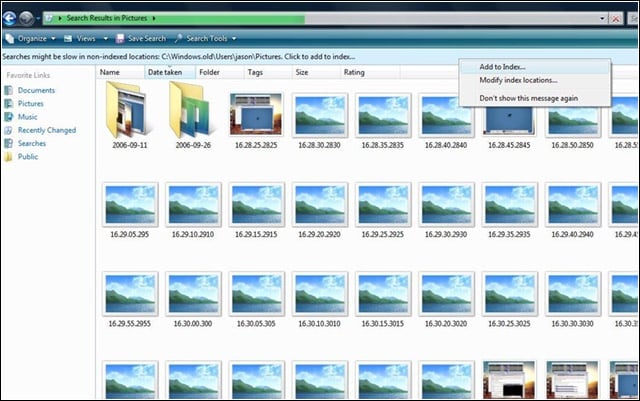Open the address bar history dropdown
This screenshot has width=640, height=401.
point(602,18)
